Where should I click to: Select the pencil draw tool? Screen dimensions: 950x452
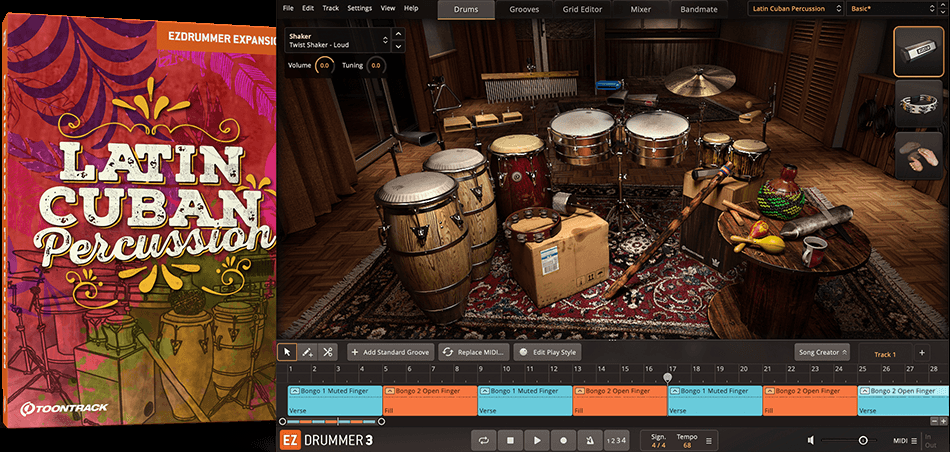tap(307, 352)
